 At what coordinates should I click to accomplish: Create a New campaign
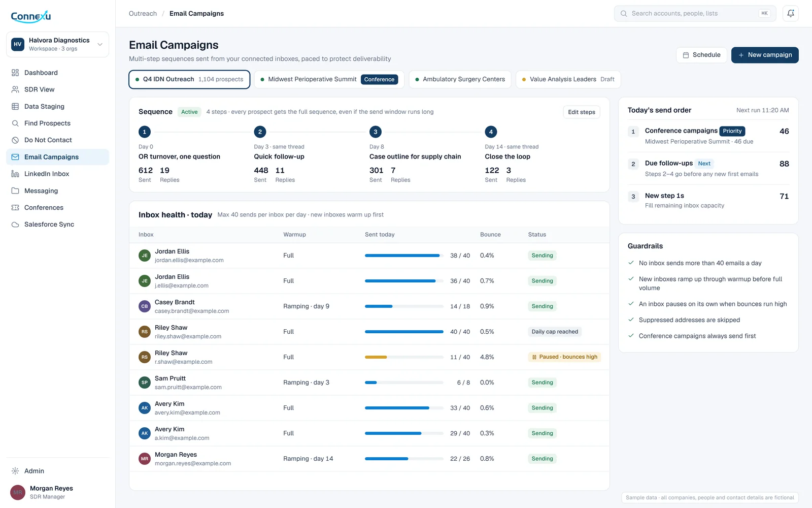(x=765, y=55)
